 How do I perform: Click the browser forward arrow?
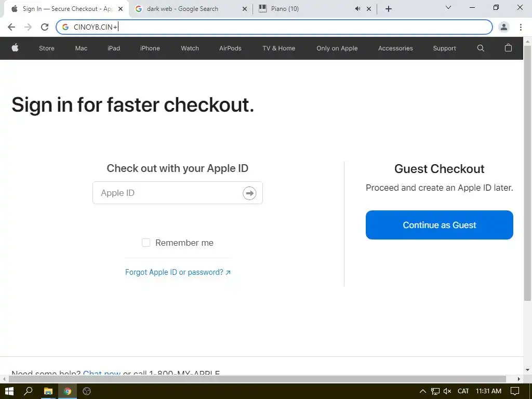pyautogui.click(x=28, y=27)
